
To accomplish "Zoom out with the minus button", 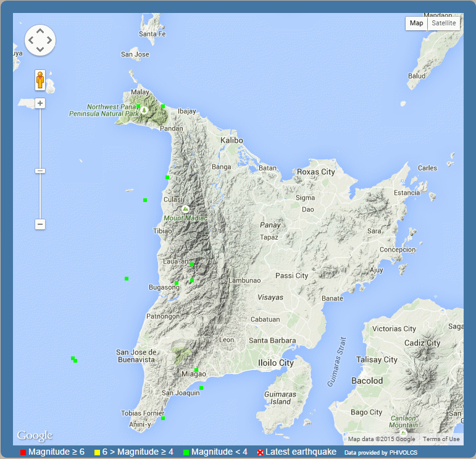I will [x=40, y=224].
